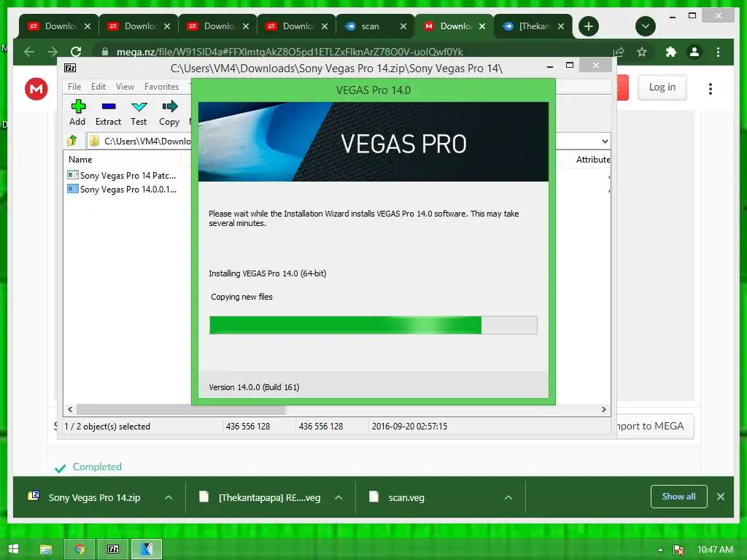This screenshot has height=560, width=747.
Task: Click the second Download tab
Action: click(x=139, y=26)
